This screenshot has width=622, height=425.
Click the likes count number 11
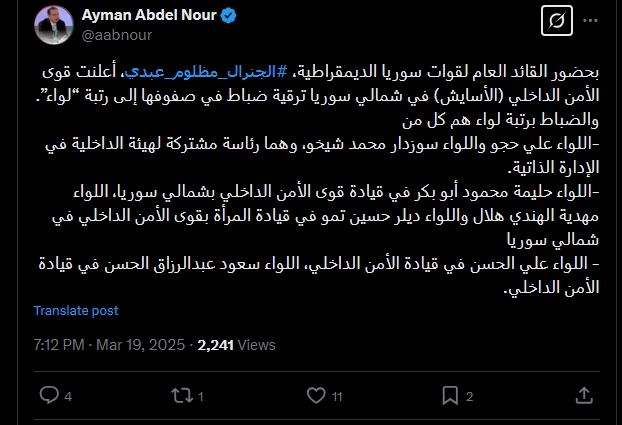337,397
